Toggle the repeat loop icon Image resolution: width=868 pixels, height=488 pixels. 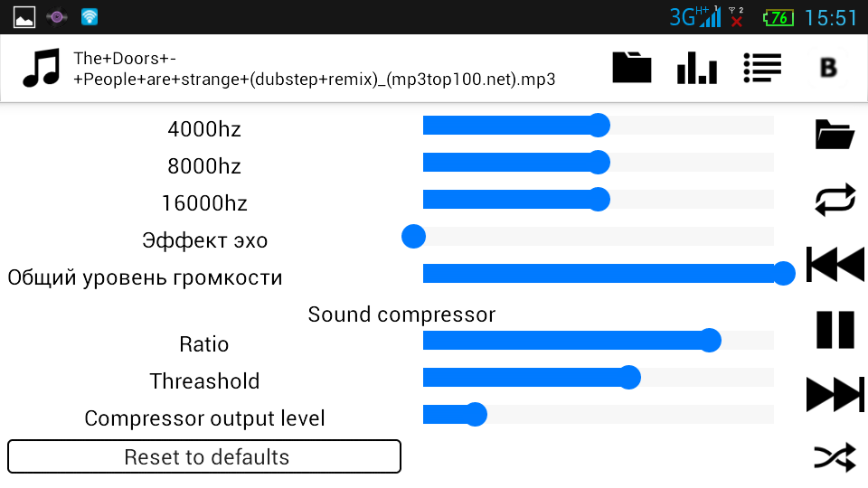tap(835, 199)
